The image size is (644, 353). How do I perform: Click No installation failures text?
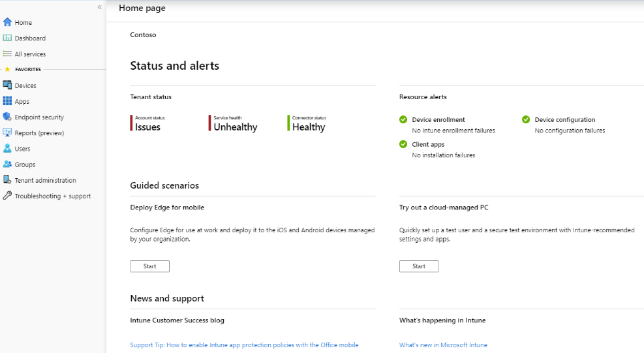pos(444,155)
